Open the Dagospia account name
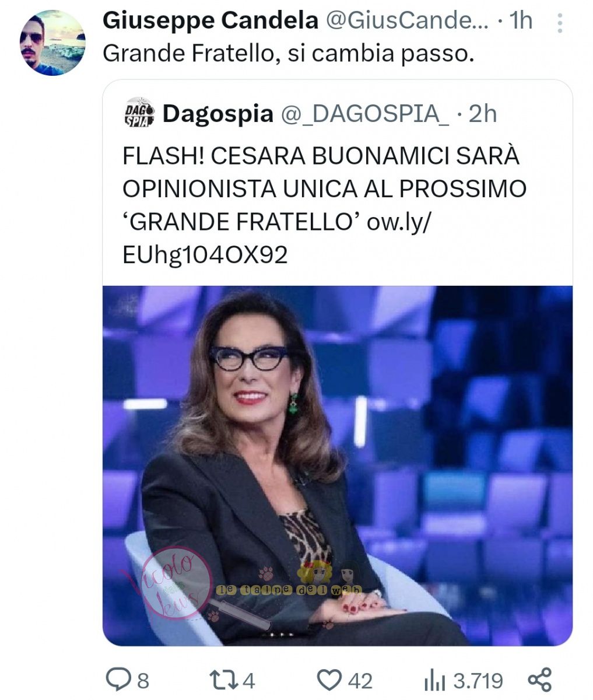 218,114
